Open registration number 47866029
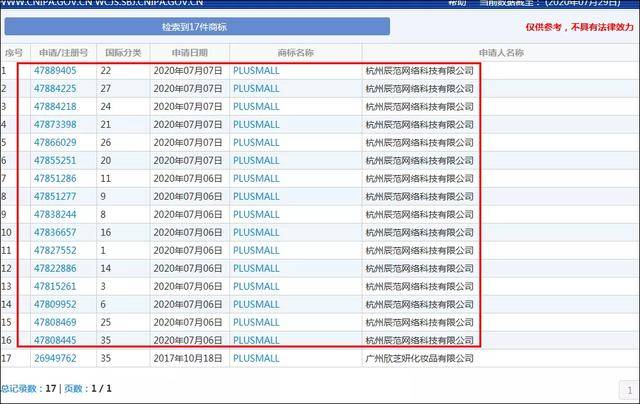 coord(55,142)
